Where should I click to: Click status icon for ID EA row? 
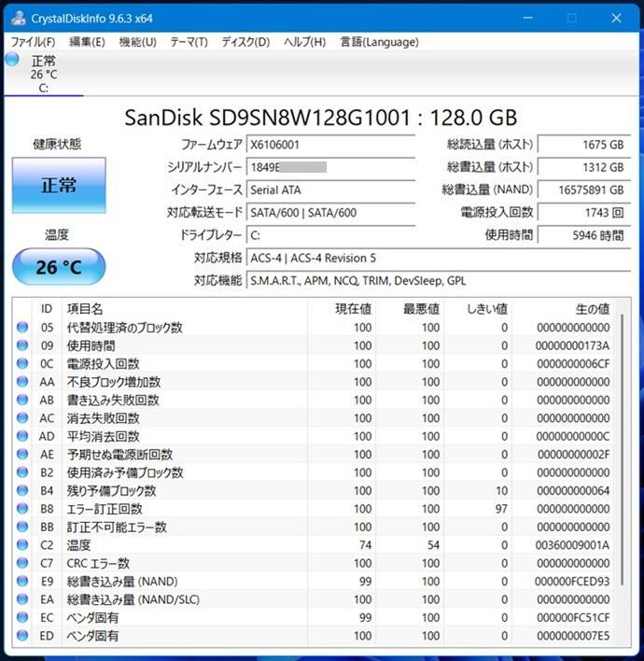pyautogui.click(x=22, y=599)
